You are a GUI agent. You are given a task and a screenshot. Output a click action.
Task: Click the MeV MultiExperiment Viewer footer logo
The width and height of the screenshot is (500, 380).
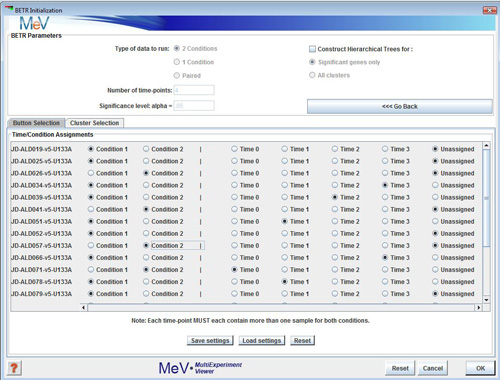200,368
